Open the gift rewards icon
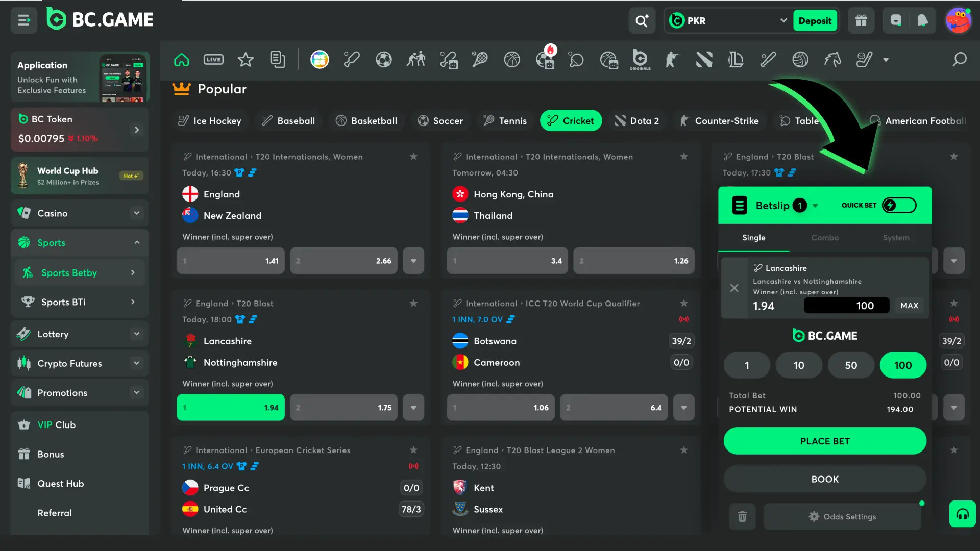The height and width of the screenshot is (551, 980). coord(861,21)
